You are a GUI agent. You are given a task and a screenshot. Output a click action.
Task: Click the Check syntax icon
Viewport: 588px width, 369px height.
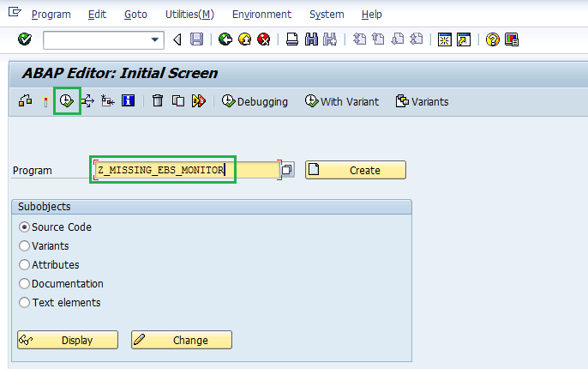click(26, 101)
